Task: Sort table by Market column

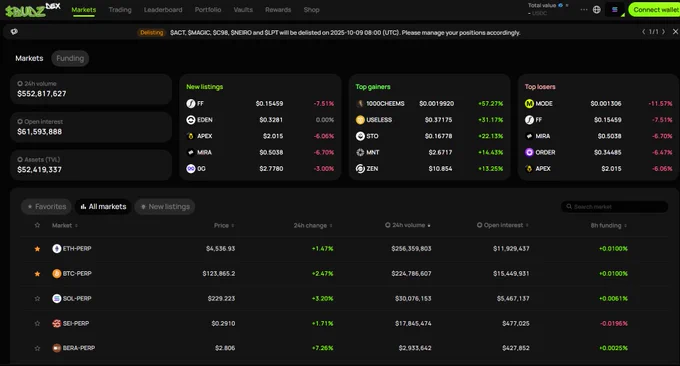Action: tap(65, 225)
